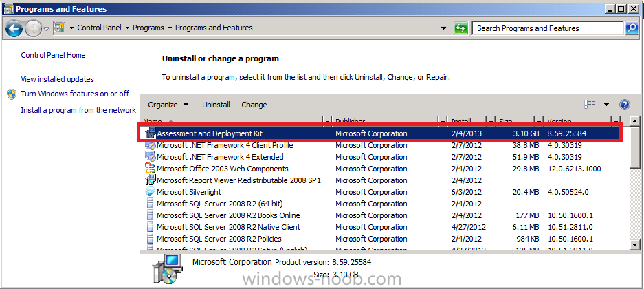Open recent pages dropdown beside Forward arrow
Image resolution: width=644 pixels, height=289 pixels.
point(46,28)
